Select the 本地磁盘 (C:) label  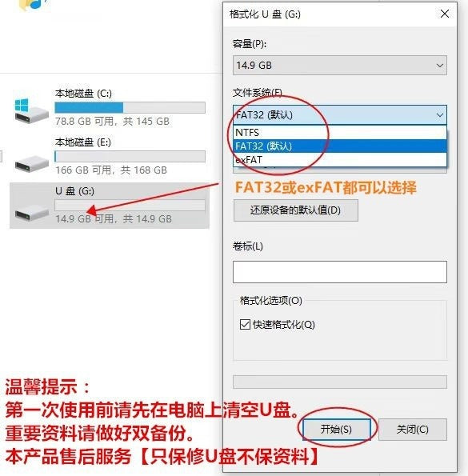(83, 93)
